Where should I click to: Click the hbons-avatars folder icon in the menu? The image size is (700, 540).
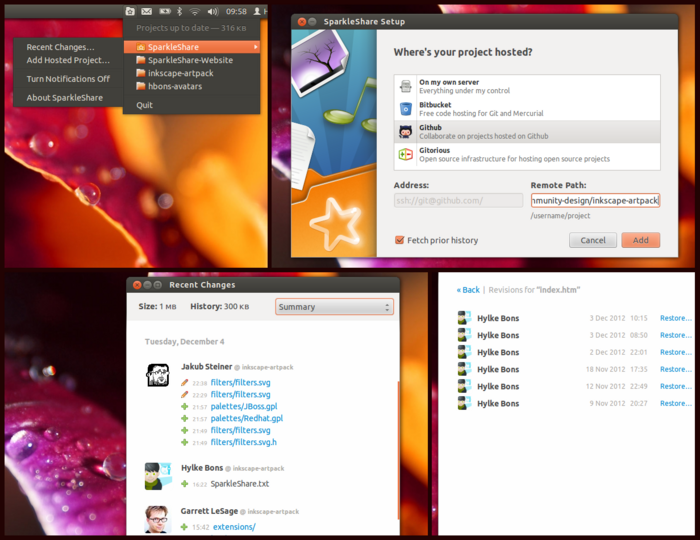[141, 86]
